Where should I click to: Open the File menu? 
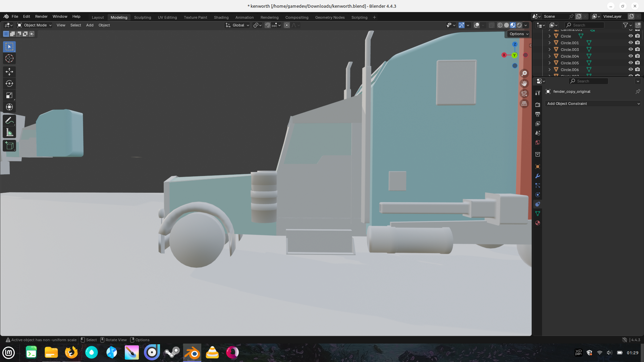15,16
